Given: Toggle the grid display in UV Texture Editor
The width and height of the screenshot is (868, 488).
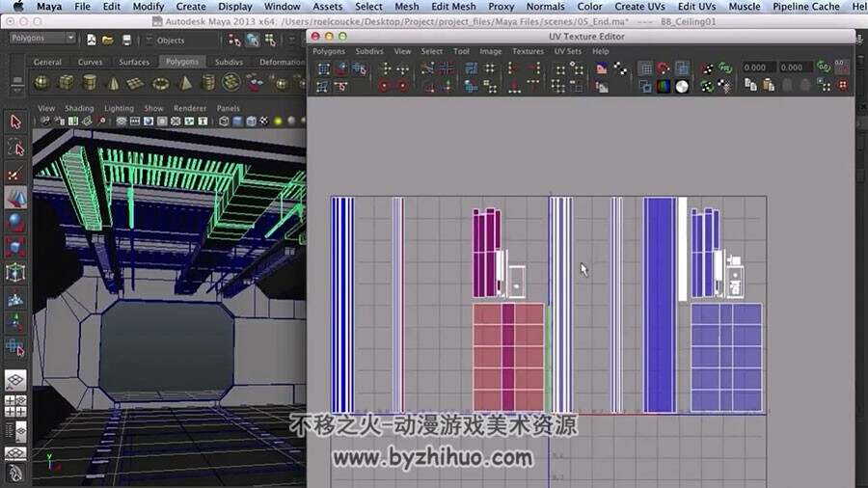Looking at the screenshot, I should [x=645, y=68].
